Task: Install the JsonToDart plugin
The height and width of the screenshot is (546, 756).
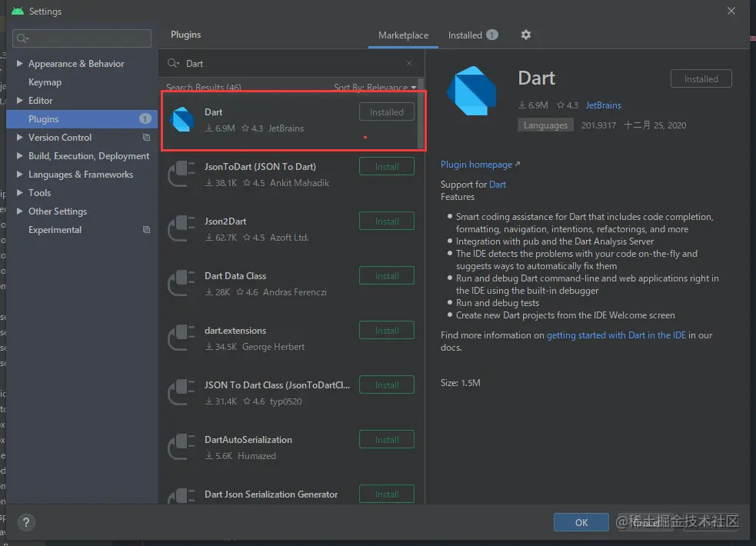Action: [386, 166]
